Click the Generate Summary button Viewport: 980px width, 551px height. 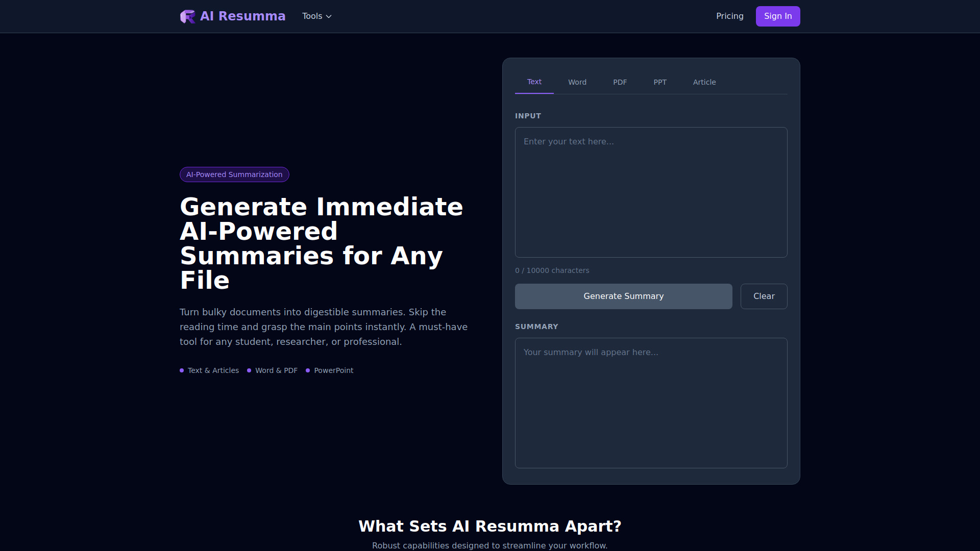[624, 296]
